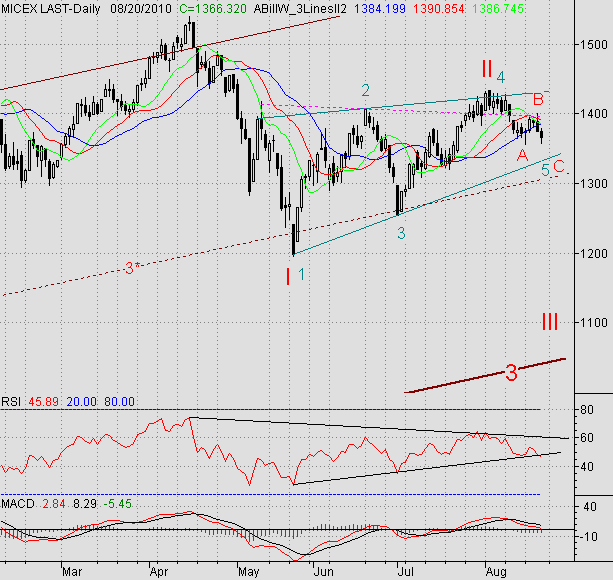
Task: Click the teal wave 3 label below the July low
Action: pos(401,233)
